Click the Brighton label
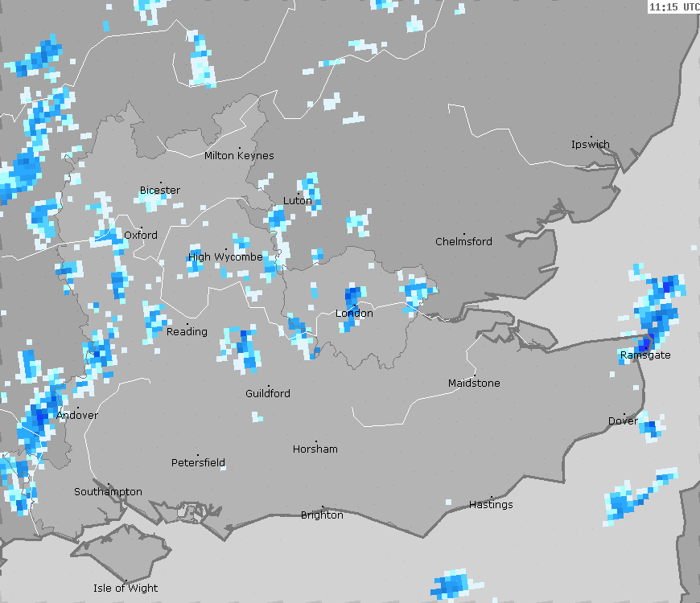 coord(322,515)
